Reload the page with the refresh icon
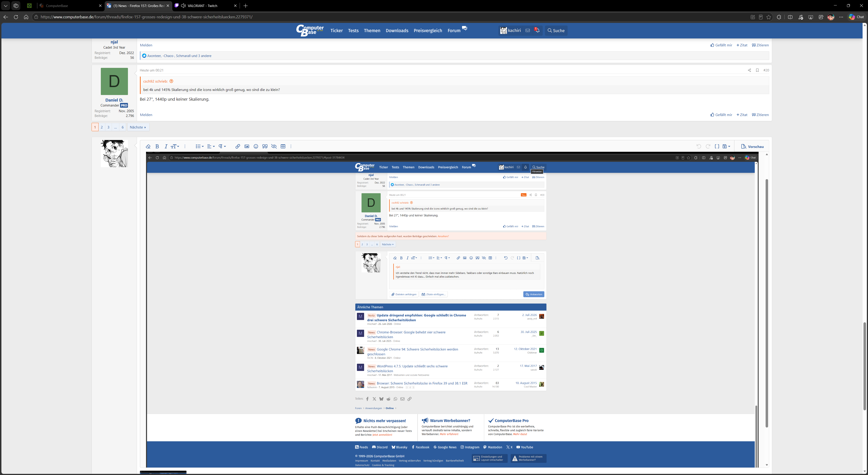The image size is (868, 475). (16, 17)
